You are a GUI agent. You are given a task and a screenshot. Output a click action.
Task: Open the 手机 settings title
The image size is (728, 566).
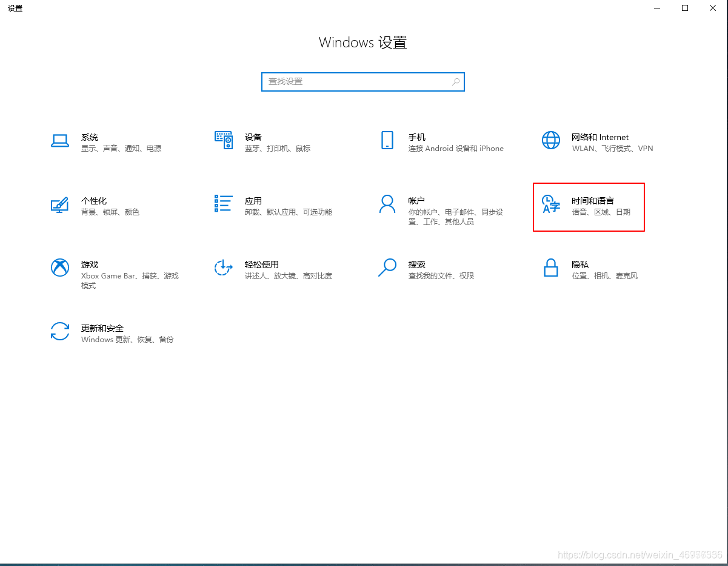coord(417,137)
